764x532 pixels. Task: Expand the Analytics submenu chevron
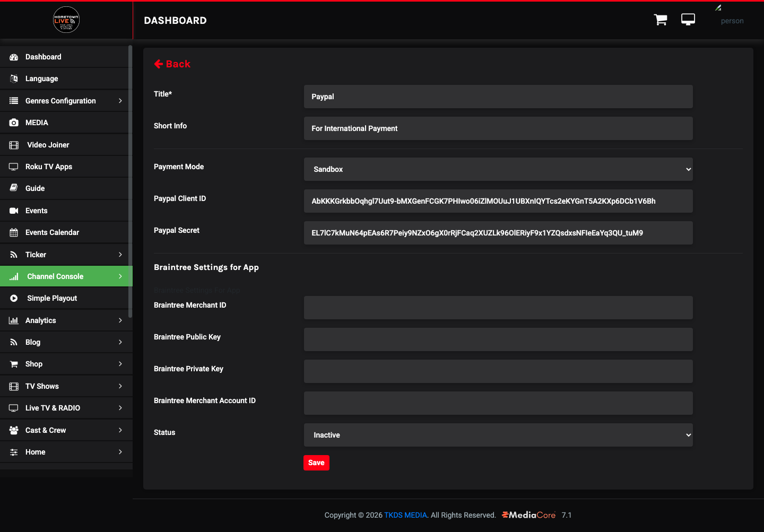pyautogui.click(x=120, y=320)
